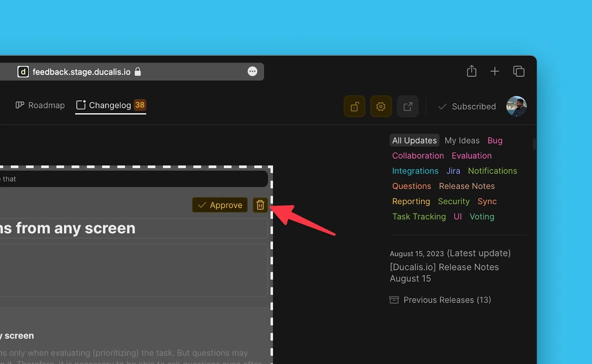592x364 pixels.
Task: Switch to the Roadmap tab
Action: click(x=40, y=105)
